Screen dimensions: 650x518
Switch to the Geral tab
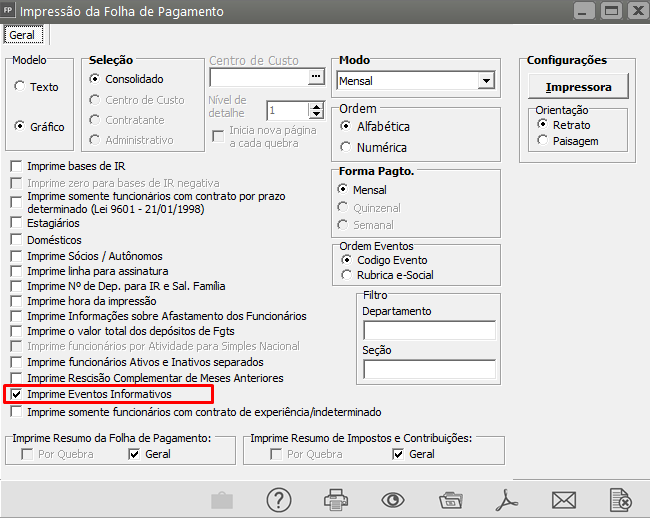click(x=21, y=34)
